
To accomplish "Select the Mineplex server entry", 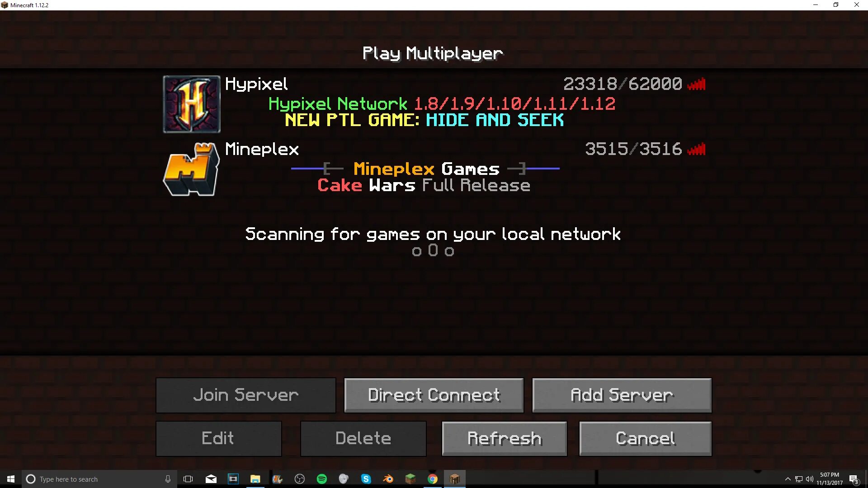I will coord(434,169).
